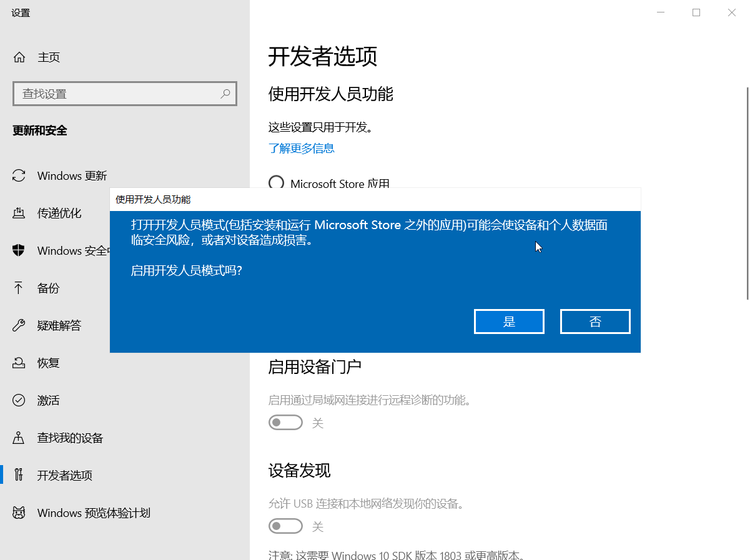Image resolution: width=750 pixels, height=560 pixels.
Task: Maximize the 设置 window
Action: 696,12
